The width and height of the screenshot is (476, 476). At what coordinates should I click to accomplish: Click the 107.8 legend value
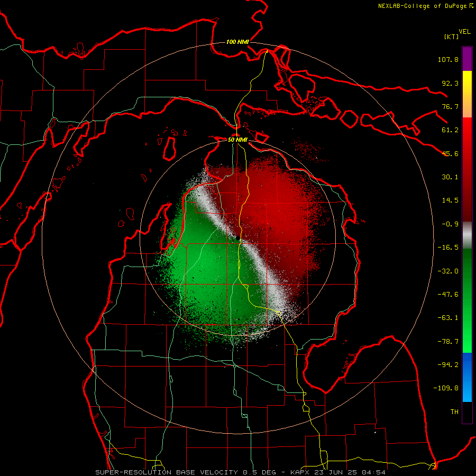[x=448, y=59]
